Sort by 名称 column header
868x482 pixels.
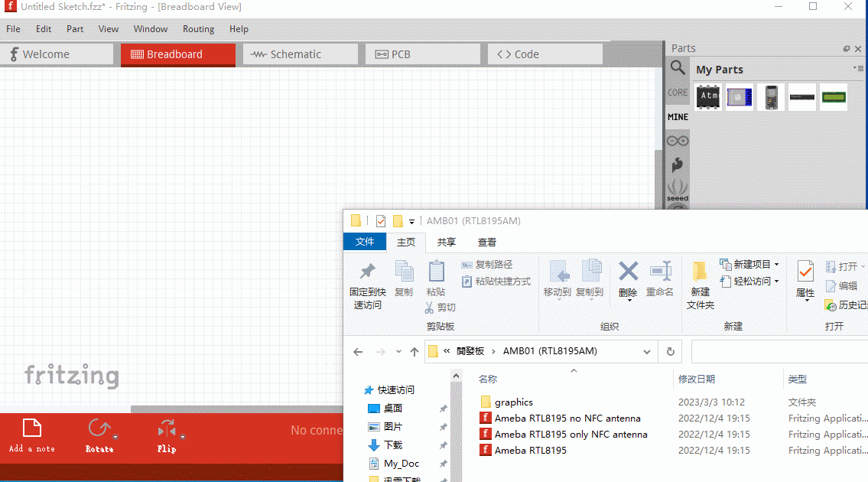488,379
